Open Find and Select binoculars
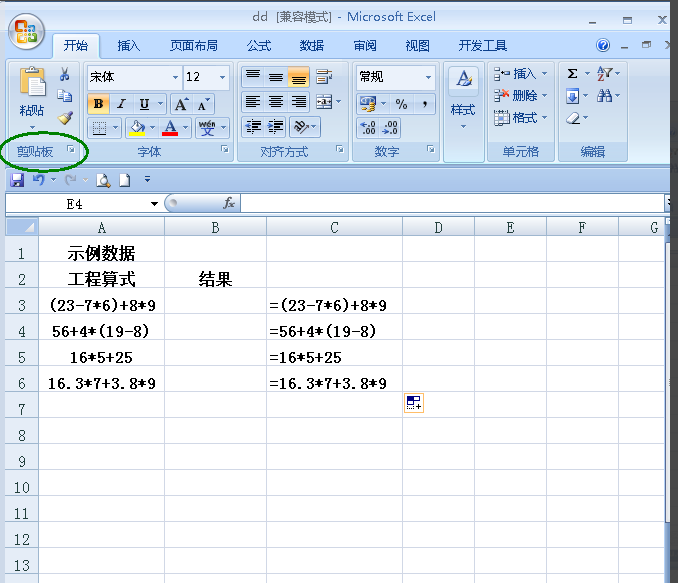Image resolution: width=678 pixels, height=583 pixels. tap(604, 96)
